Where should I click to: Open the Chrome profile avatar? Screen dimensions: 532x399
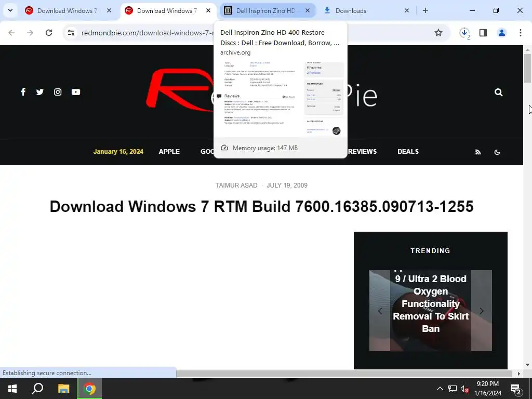coord(501,33)
